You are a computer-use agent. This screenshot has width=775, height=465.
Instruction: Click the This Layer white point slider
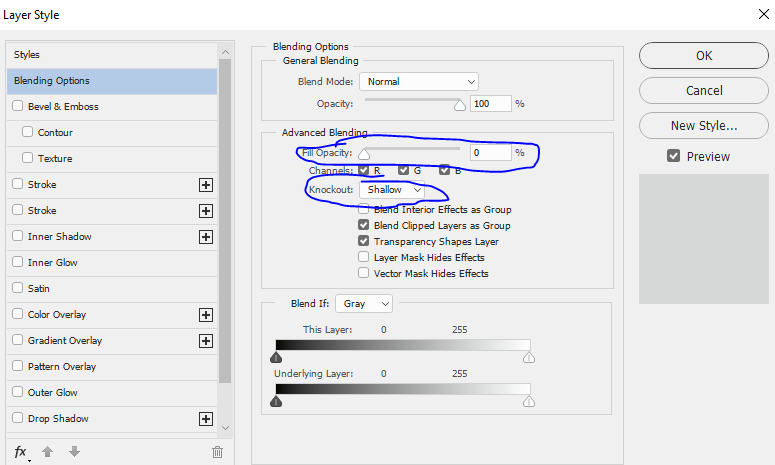[x=529, y=357]
